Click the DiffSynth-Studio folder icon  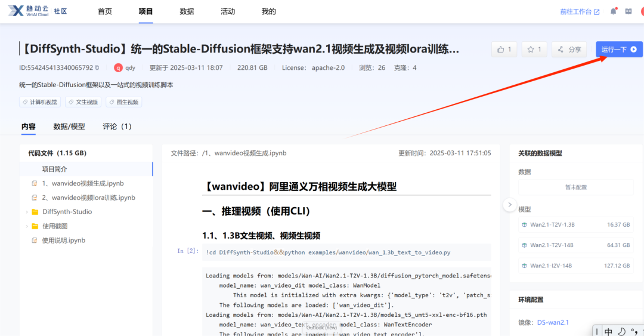point(35,212)
